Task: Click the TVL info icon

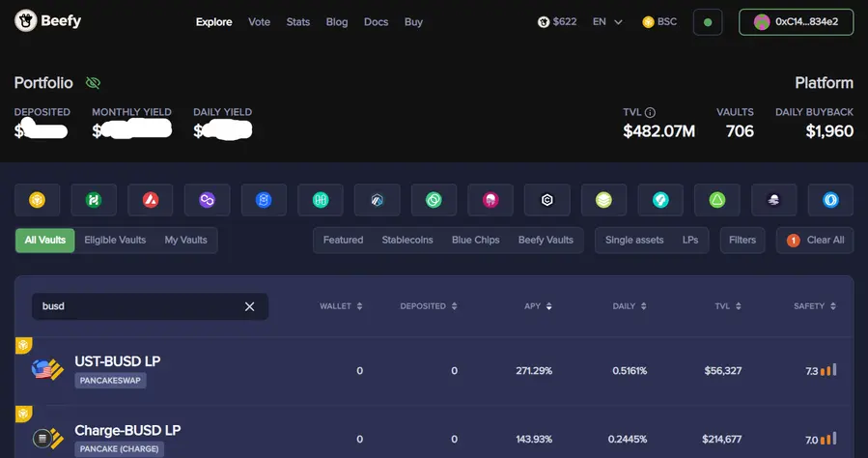Action: [650, 112]
